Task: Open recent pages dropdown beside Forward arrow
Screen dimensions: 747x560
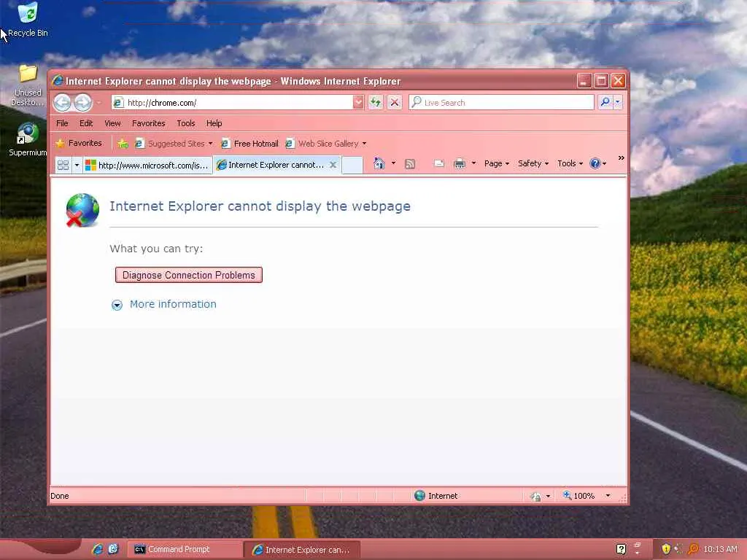Action: click(x=98, y=102)
